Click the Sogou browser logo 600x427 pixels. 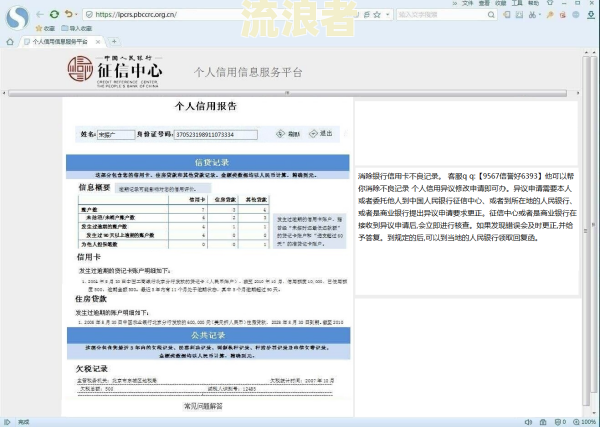pos(17,17)
